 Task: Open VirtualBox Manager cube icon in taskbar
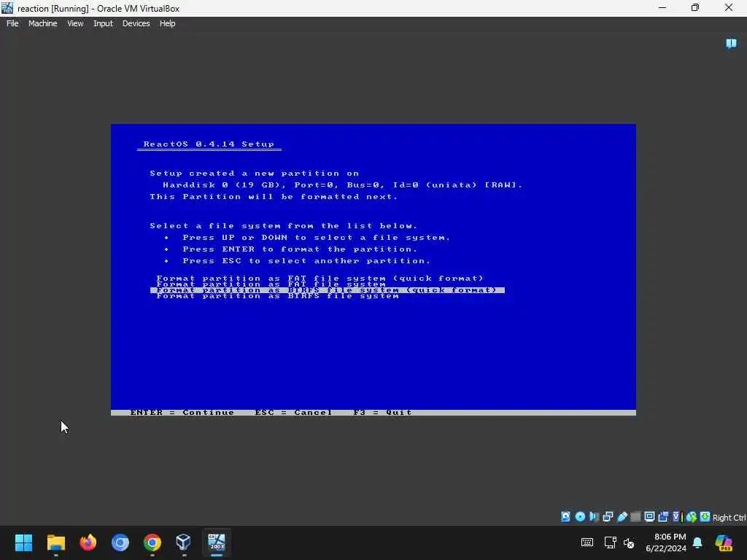[x=183, y=542]
